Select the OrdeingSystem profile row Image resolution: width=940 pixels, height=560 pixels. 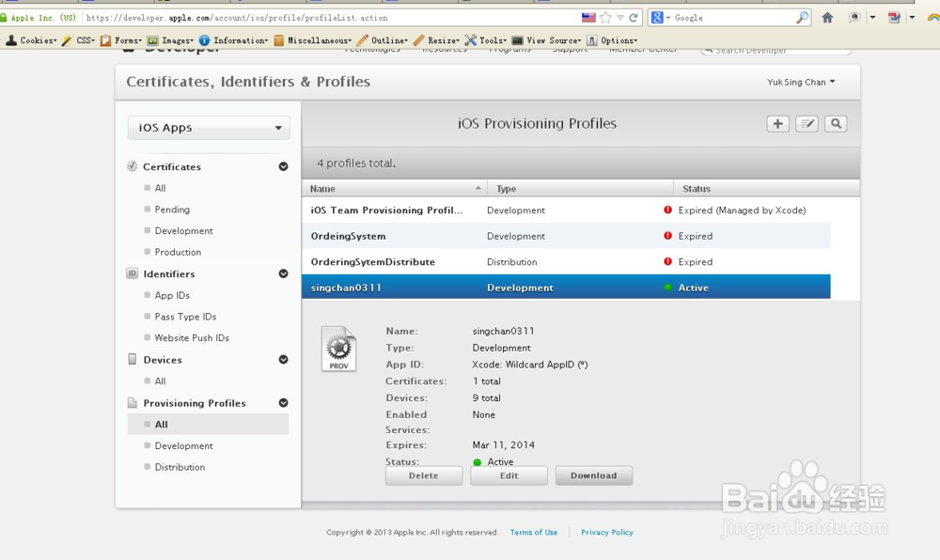(566, 236)
